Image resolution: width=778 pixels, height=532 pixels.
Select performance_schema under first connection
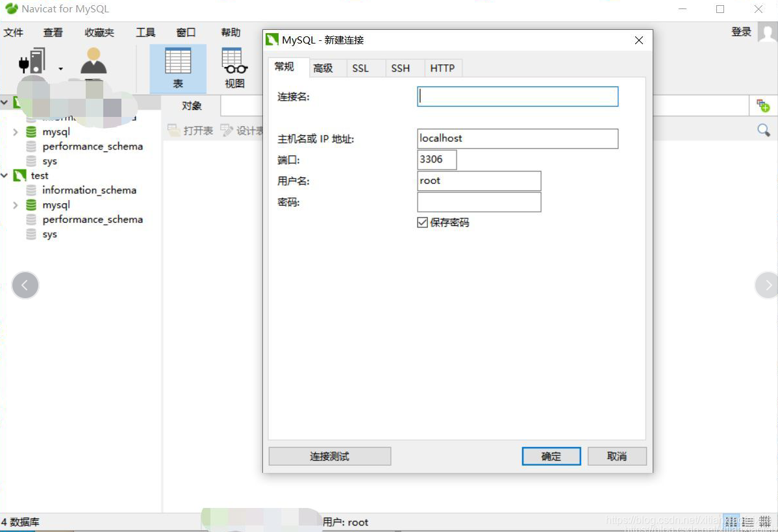(x=93, y=146)
